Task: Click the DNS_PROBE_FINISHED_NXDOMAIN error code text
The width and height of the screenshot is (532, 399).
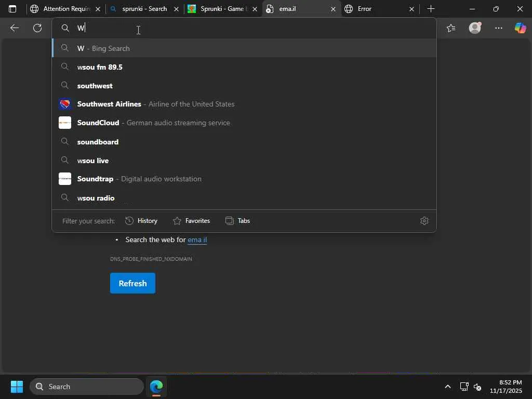Action: [151, 259]
